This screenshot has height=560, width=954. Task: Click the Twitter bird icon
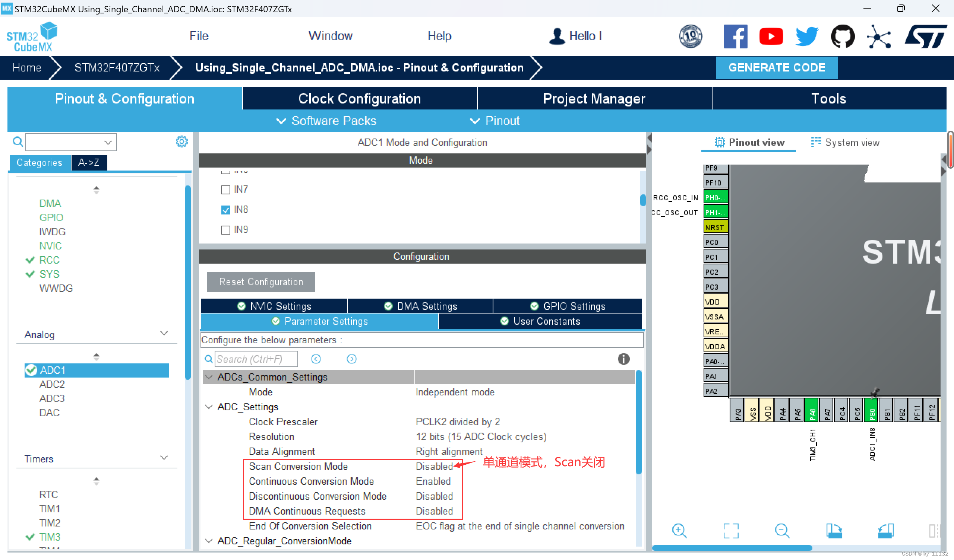(x=806, y=36)
